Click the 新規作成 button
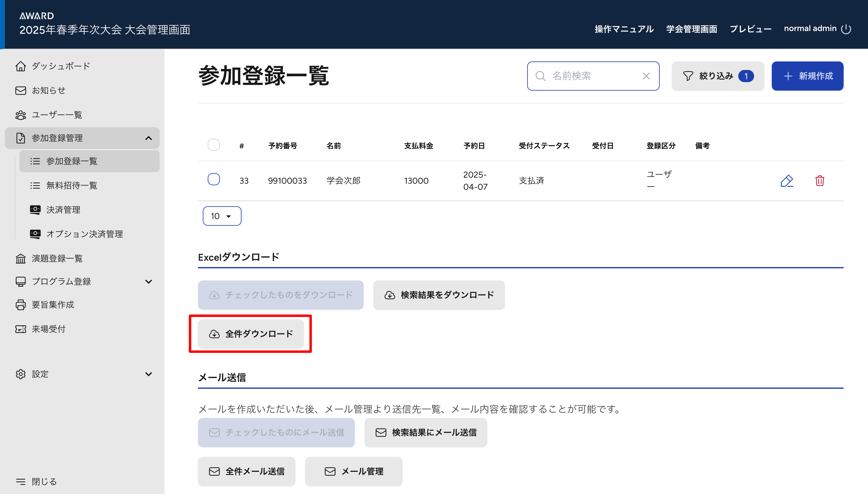The width and height of the screenshot is (868, 494). click(807, 76)
